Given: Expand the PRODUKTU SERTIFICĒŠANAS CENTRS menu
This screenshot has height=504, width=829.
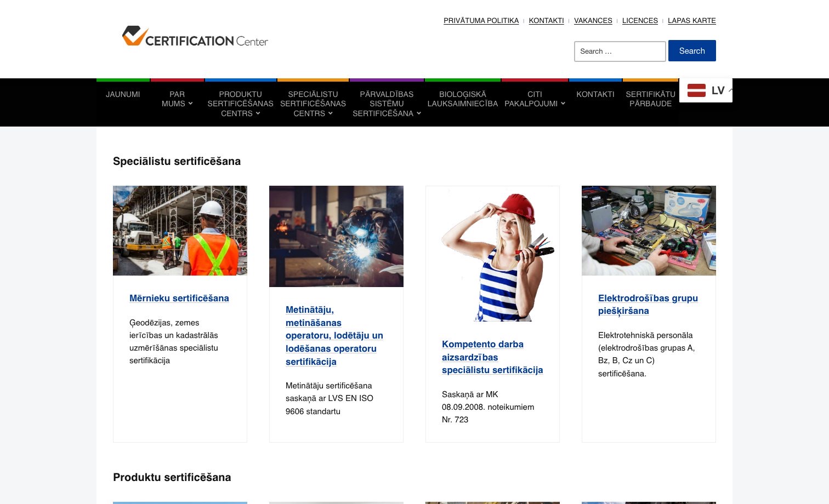Looking at the screenshot, I should (x=240, y=104).
